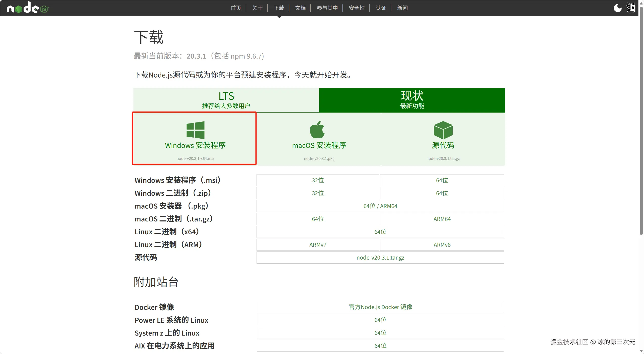Screen dimensions: 644x354
Task: Download the Linux ARMv7 binary
Action: tap(318, 245)
